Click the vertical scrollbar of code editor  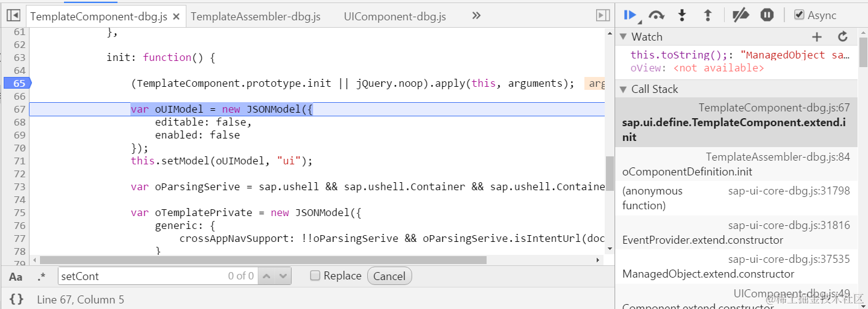pyautogui.click(x=610, y=173)
